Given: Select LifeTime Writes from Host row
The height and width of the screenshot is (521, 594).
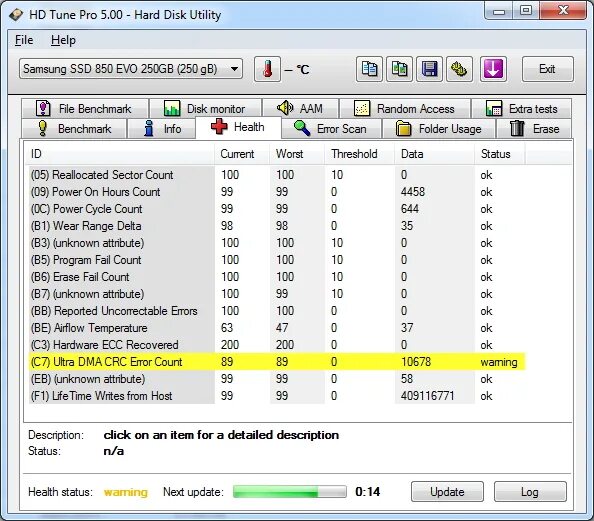Looking at the screenshot, I should (x=277, y=396).
